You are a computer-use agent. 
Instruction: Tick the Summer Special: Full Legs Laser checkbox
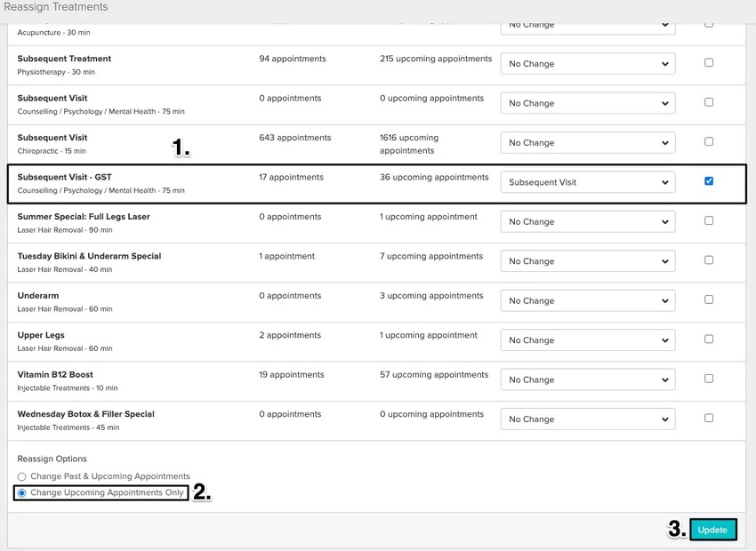tap(709, 220)
